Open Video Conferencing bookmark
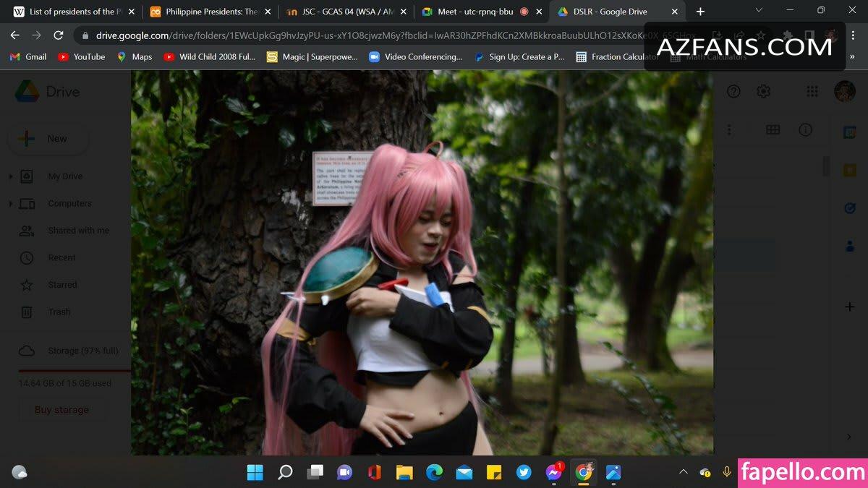The image size is (868, 488). click(415, 57)
